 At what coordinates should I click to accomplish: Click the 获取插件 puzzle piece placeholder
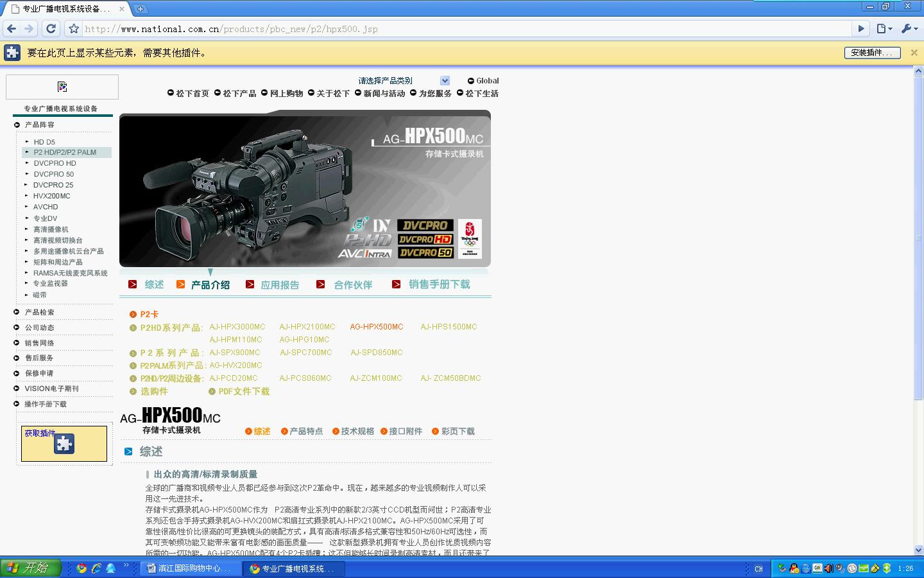click(x=64, y=444)
